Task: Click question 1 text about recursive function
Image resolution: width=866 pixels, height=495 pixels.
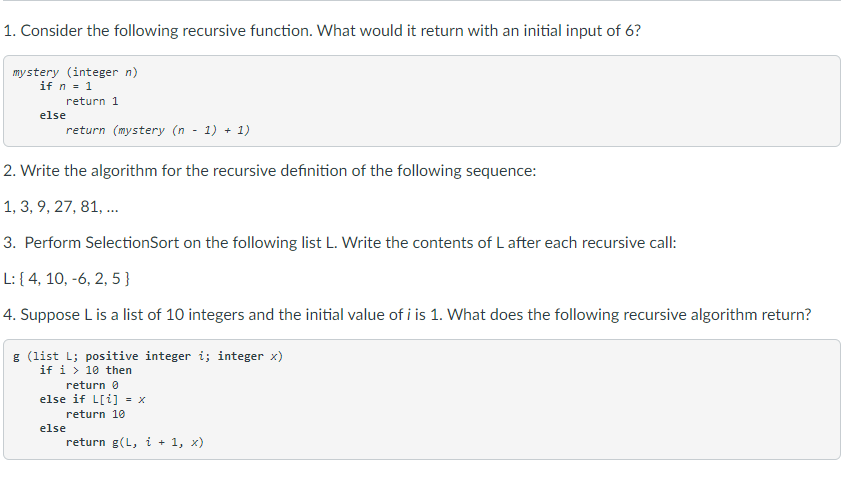Action: 322,30
